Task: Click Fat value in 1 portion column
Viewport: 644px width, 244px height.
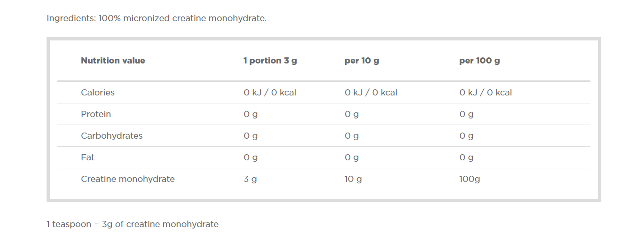Action: click(251, 157)
